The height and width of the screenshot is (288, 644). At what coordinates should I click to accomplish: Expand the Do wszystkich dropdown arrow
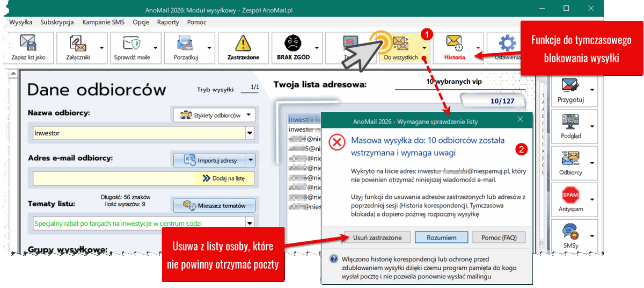[x=425, y=47]
